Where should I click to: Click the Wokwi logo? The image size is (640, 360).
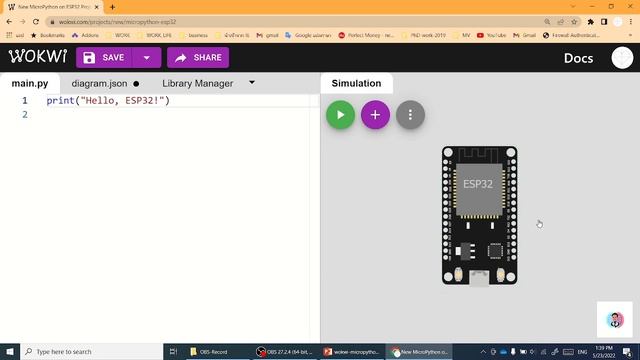pos(38,57)
